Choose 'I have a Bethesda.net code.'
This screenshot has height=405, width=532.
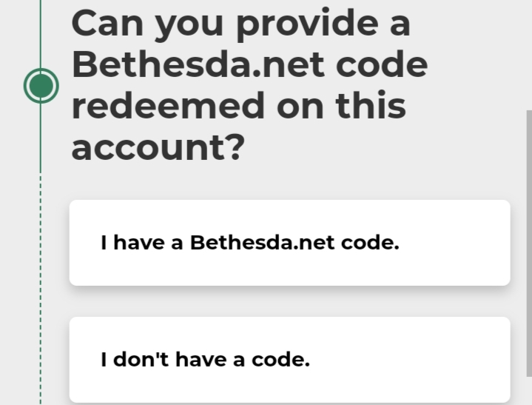[x=290, y=243]
